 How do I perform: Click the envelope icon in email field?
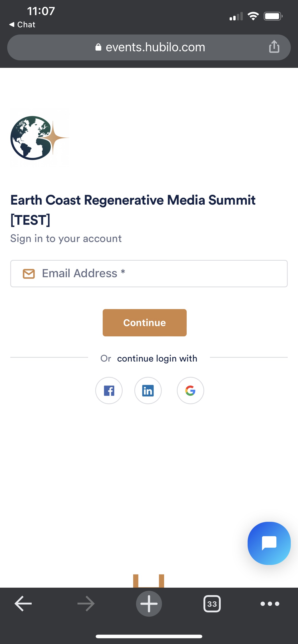pyautogui.click(x=29, y=274)
